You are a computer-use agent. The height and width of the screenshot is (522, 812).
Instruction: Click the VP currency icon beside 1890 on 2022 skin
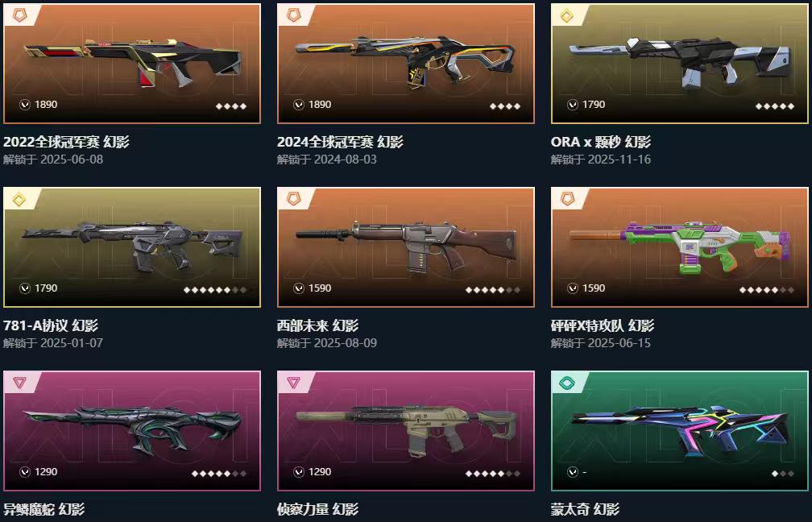coord(25,105)
